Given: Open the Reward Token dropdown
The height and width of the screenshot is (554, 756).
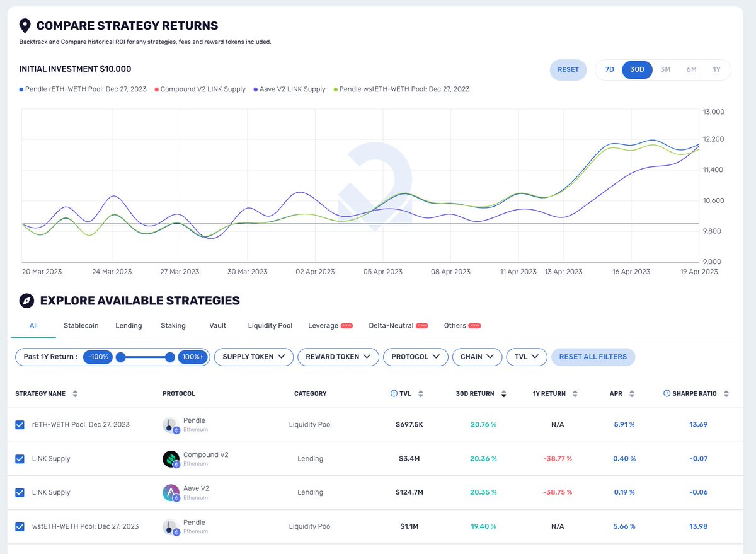Looking at the screenshot, I should (338, 357).
